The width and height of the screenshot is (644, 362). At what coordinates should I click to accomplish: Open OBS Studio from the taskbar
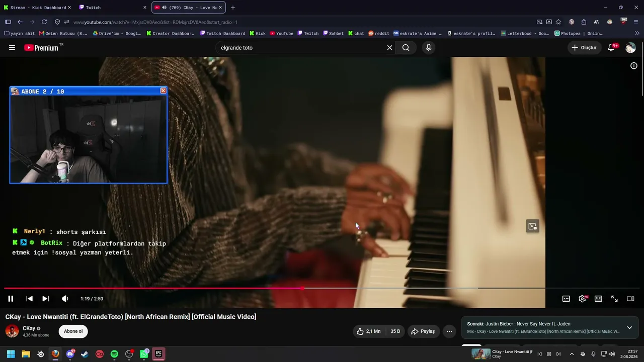click(x=129, y=354)
